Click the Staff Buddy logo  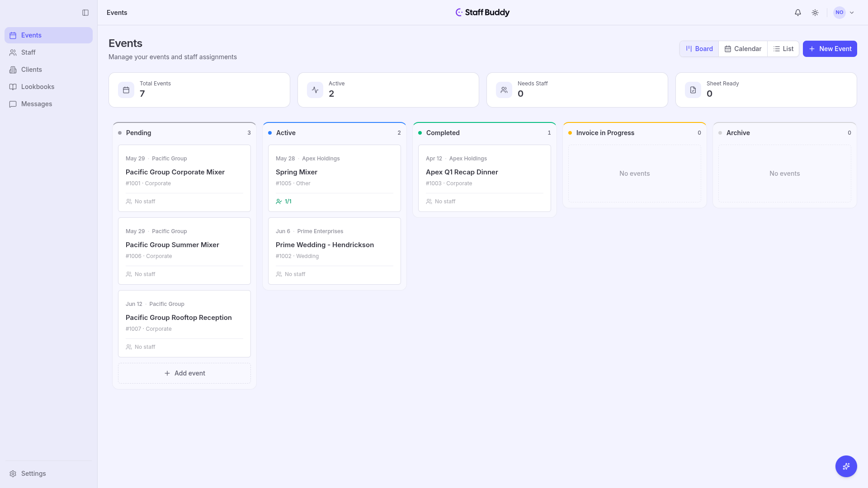pos(482,13)
